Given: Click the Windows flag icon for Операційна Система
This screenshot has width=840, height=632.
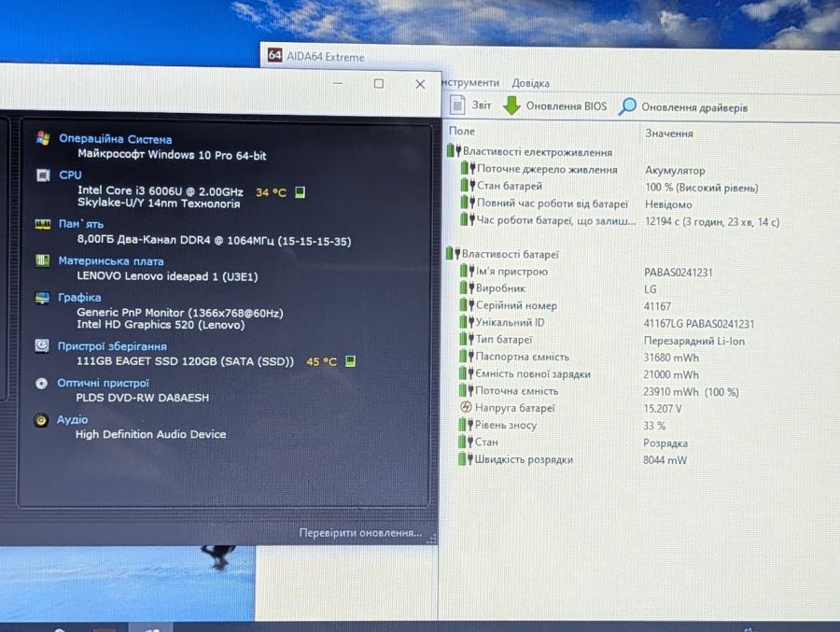Looking at the screenshot, I should tap(43, 138).
